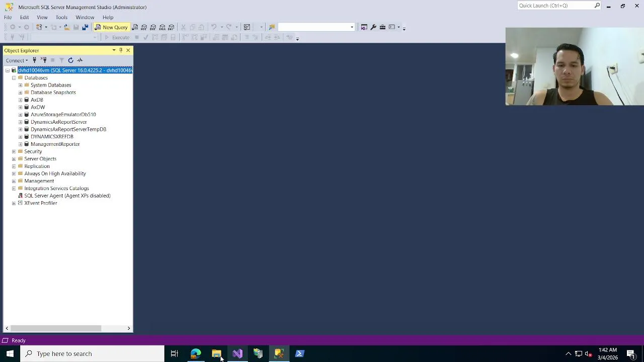Expand the AxDW database node
This screenshot has height=362, width=644.
click(x=20, y=107)
